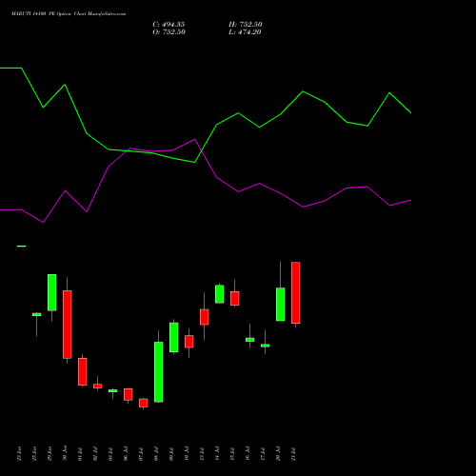
Task: Select the 15 Jul red candlestick
Action: 235,298
